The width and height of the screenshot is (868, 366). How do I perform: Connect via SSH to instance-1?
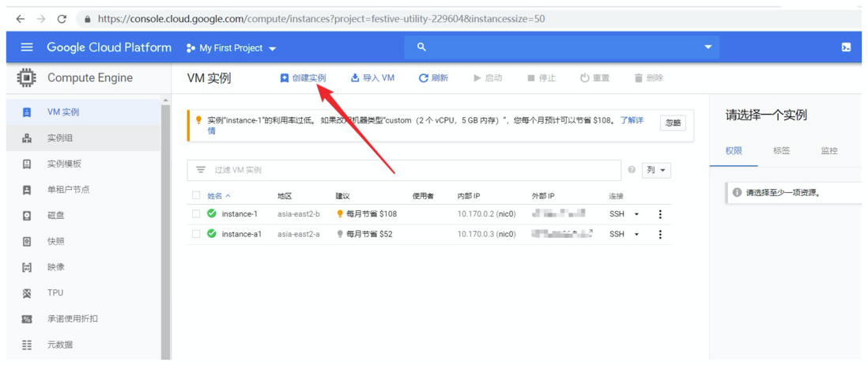(617, 214)
